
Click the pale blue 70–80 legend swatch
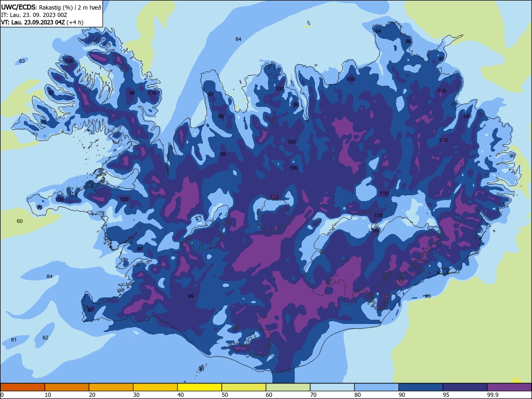332,387
